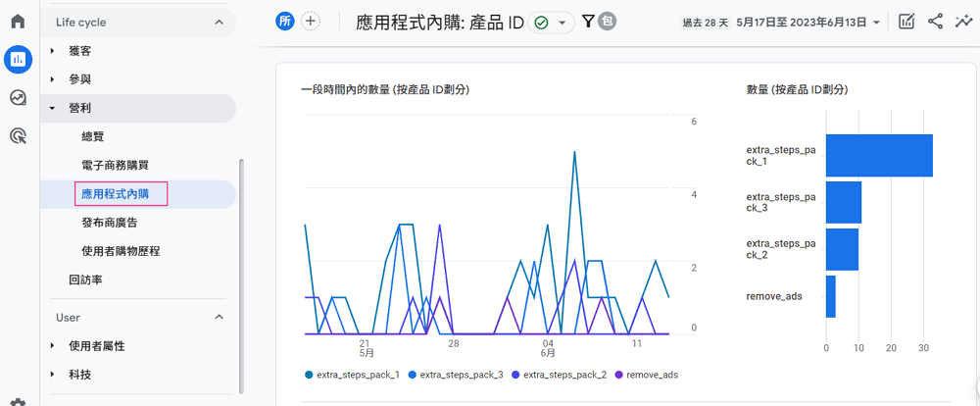Viewport: 980px width, 406px height.
Task: Open report status dropdown arrow
Action: (x=562, y=23)
